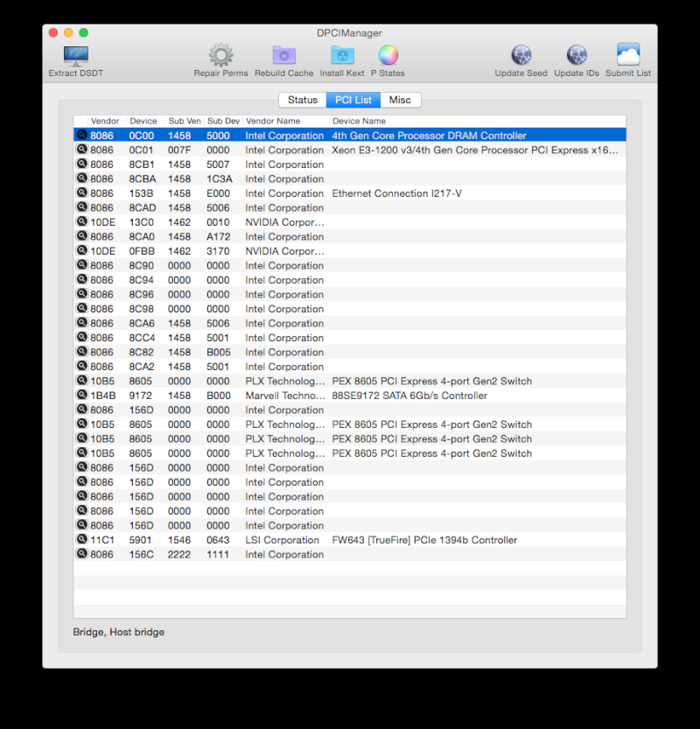Image resolution: width=700 pixels, height=729 pixels.
Task: Click Submit List cloud icon
Action: pos(628,55)
